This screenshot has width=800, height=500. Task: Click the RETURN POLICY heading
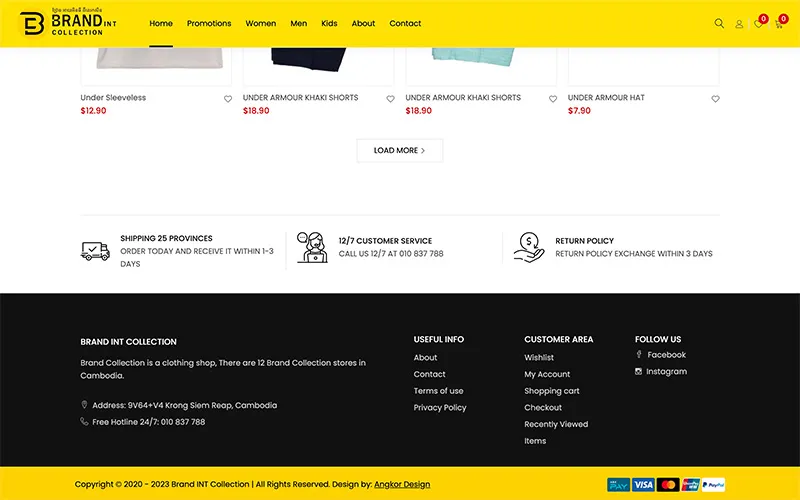pos(584,241)
